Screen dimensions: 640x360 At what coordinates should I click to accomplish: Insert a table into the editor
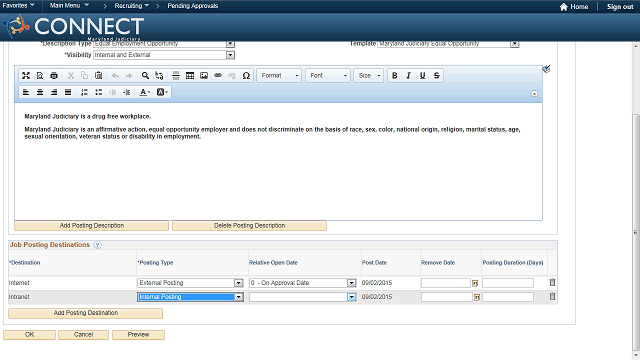point(190,76)
